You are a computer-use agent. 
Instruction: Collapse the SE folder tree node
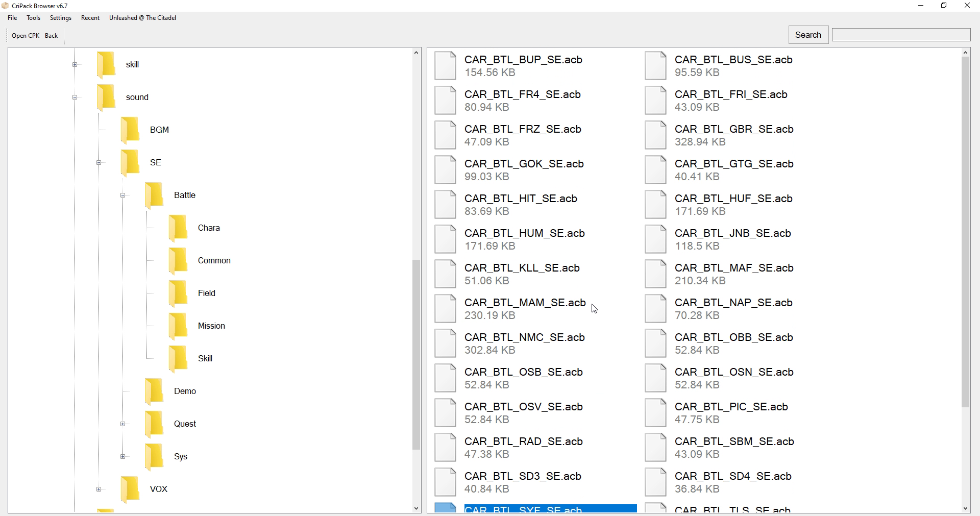coord(99,163)
